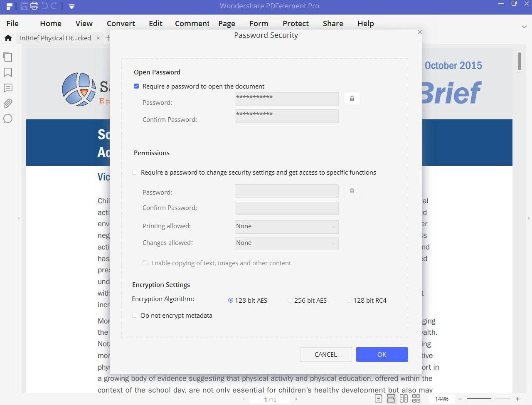
Task: Zoom out using the minus icon
Action: point(460,399)
